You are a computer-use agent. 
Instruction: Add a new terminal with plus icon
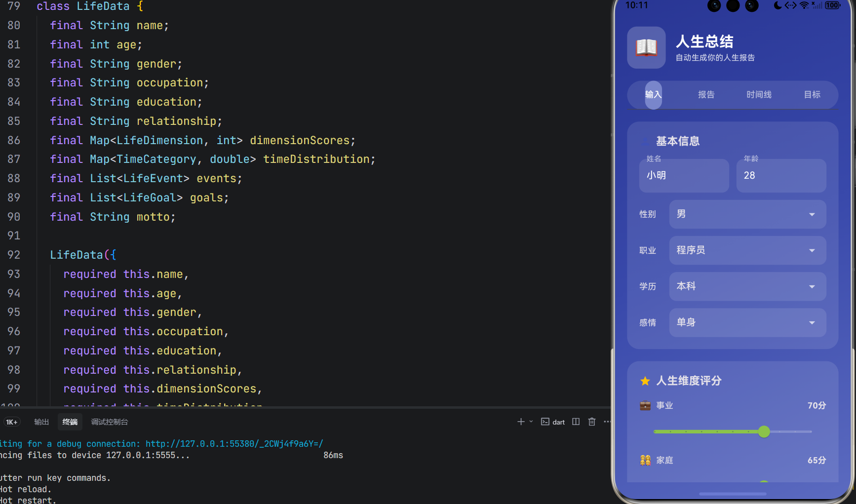(521, 422)
